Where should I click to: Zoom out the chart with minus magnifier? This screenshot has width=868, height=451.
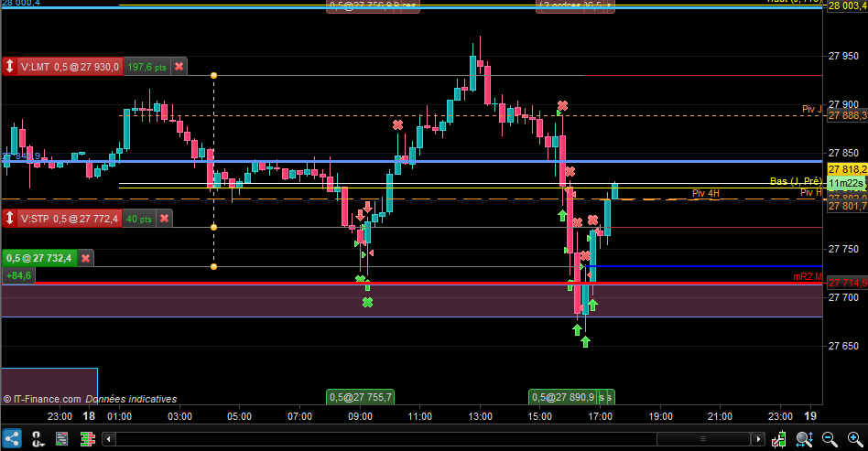pos(830,439)
